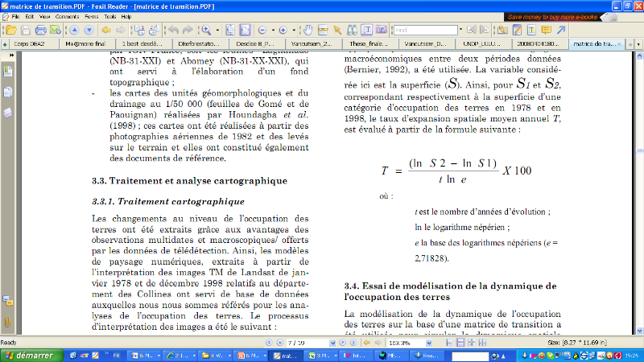
Task: Open the Forms menu
Action: point(91,17)
